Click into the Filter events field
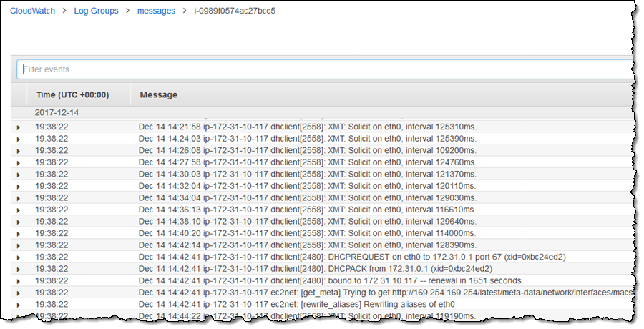The width and height of the screenshot is (644, 329). point(322,69)
